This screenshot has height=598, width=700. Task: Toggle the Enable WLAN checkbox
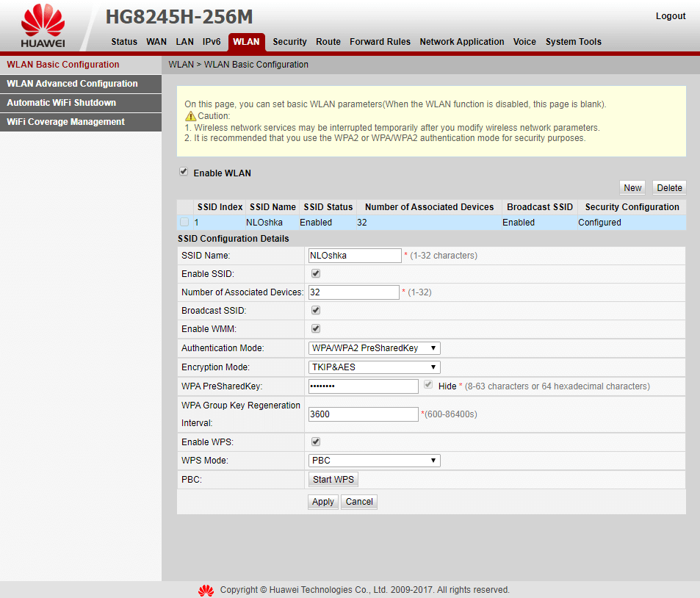coord(184,171)
